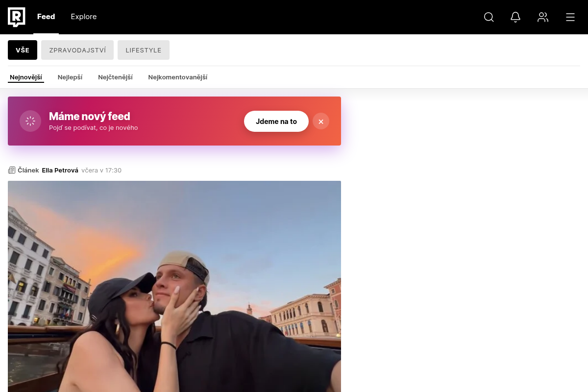The height and width of the screenshot is (392, 588).
Task: Sort by Nejčtenější
Action: 115,77
